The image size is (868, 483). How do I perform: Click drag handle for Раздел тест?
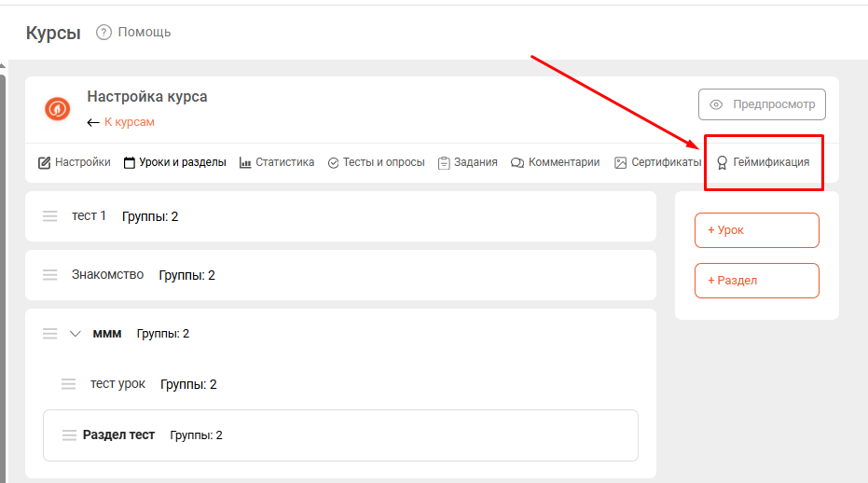[69, 435]
